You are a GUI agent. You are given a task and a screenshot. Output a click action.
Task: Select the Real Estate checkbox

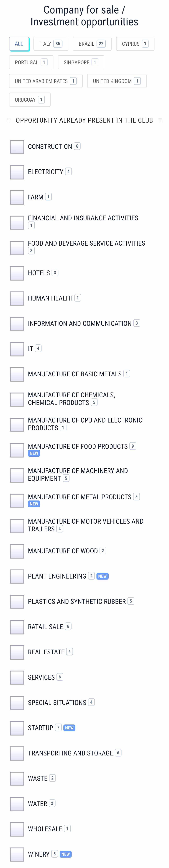point(17,652)
